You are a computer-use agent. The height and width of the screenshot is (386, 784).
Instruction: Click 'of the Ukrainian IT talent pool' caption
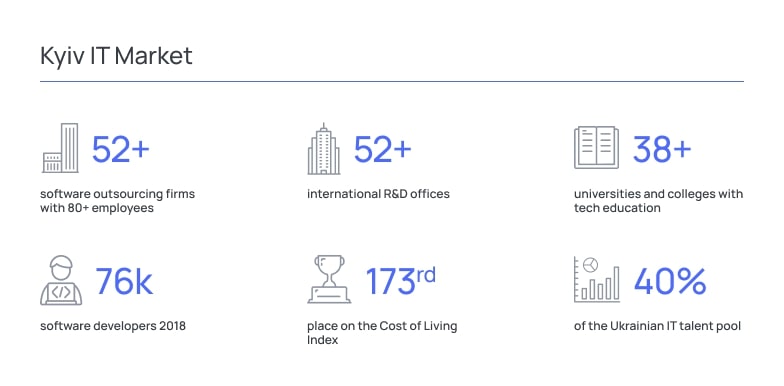point(658,326)
